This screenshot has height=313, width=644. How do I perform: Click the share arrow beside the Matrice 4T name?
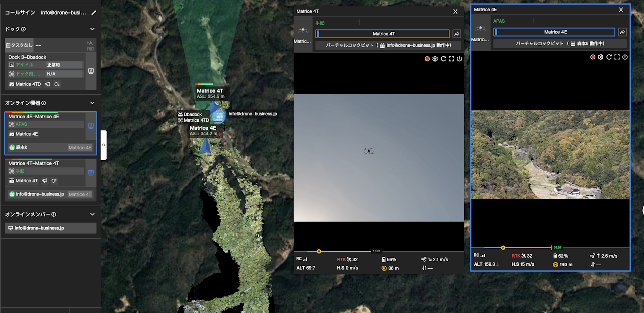(x=457, y=34)
